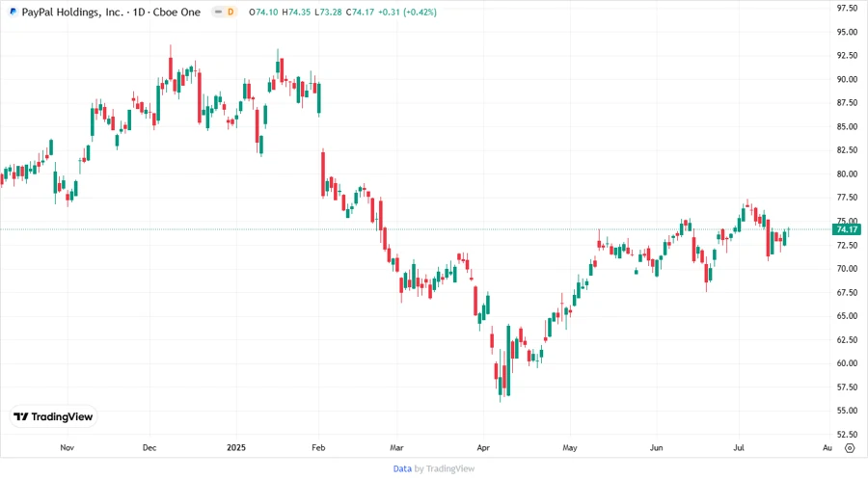Open the Data link below chart
Viewport: 868px width, 480px height.
click(402, 469)
